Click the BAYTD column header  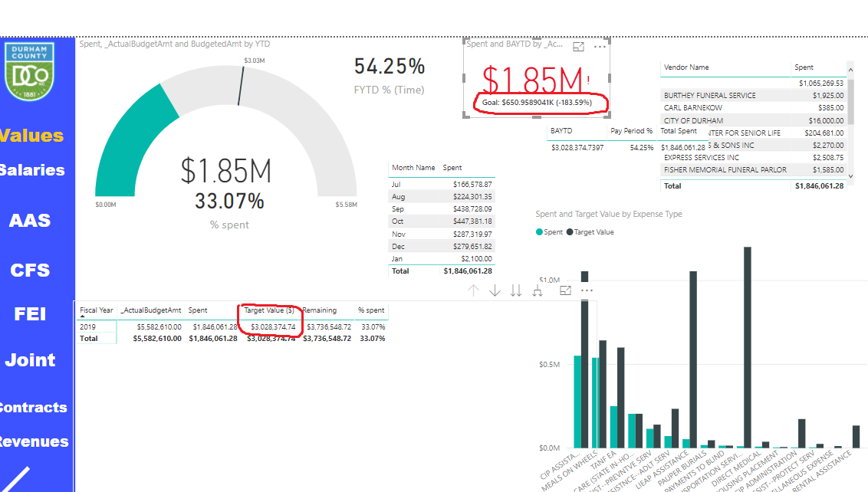click(x=561, y=131)
